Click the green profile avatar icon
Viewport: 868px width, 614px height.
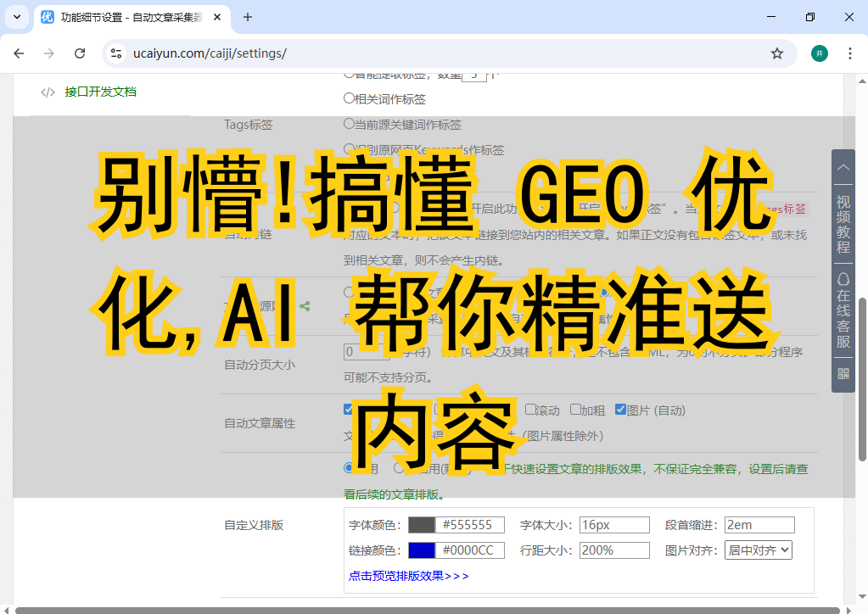click(819, 53)
